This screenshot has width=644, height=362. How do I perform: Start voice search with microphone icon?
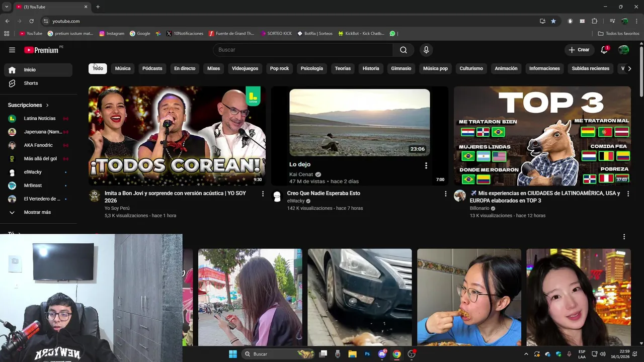coord(426,50)
